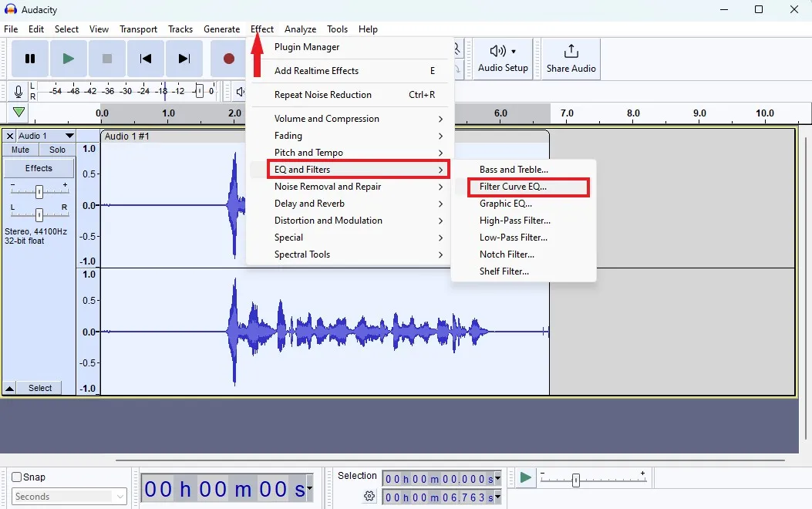Click the Audio 1 #1 clip title
Viewport: 812px width, 509px height.
coord(127,137)
